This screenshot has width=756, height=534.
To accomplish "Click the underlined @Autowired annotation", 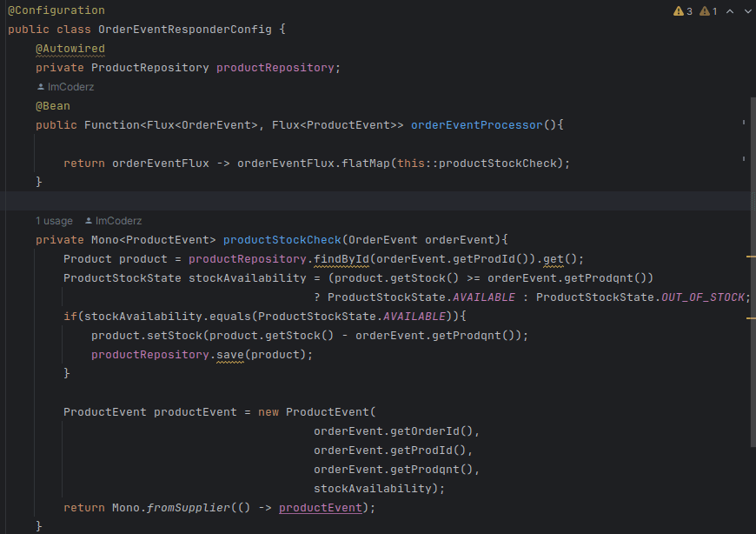I will coord(70,49).
